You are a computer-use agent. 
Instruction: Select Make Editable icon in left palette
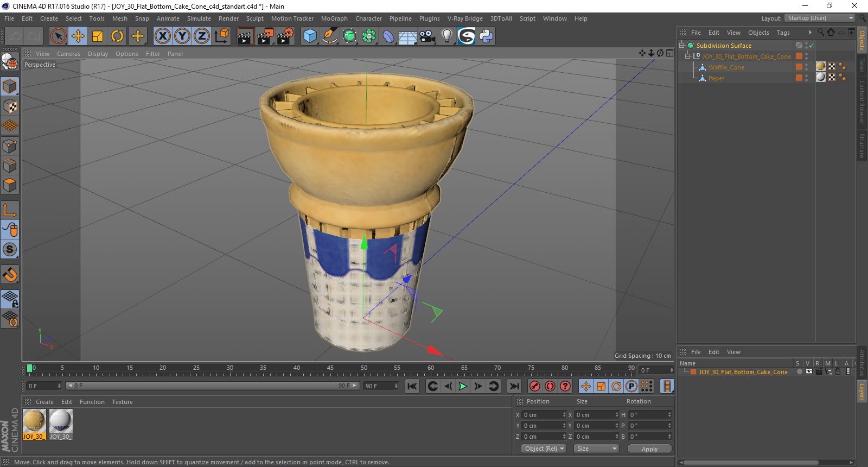(10, 62)
